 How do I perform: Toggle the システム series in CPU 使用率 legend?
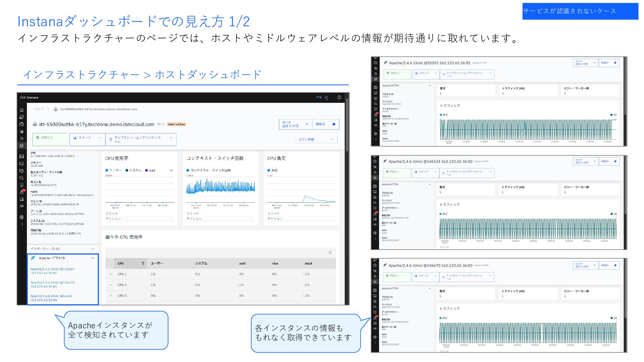coord(134,170)
